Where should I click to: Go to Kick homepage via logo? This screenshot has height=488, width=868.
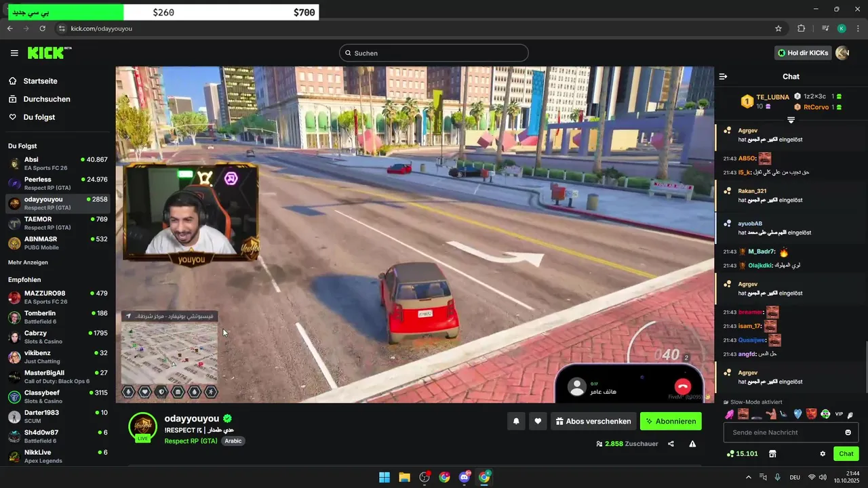[50, 53]
